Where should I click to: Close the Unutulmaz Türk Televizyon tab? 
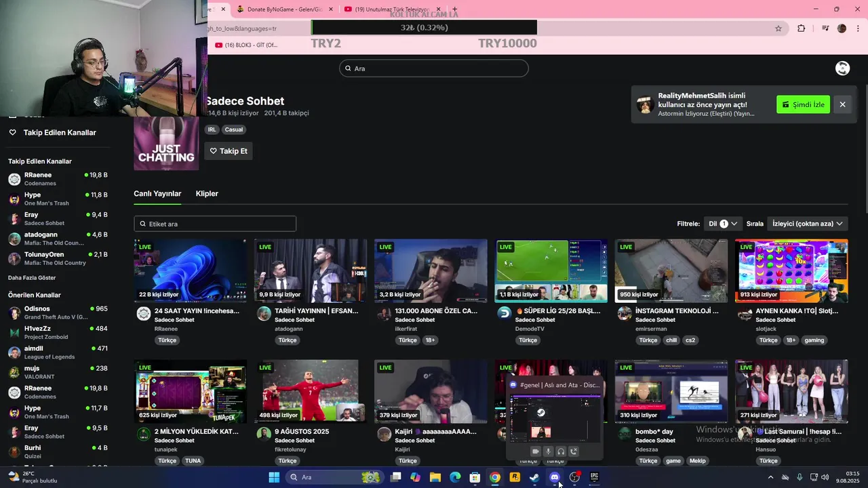click(438, 9)
